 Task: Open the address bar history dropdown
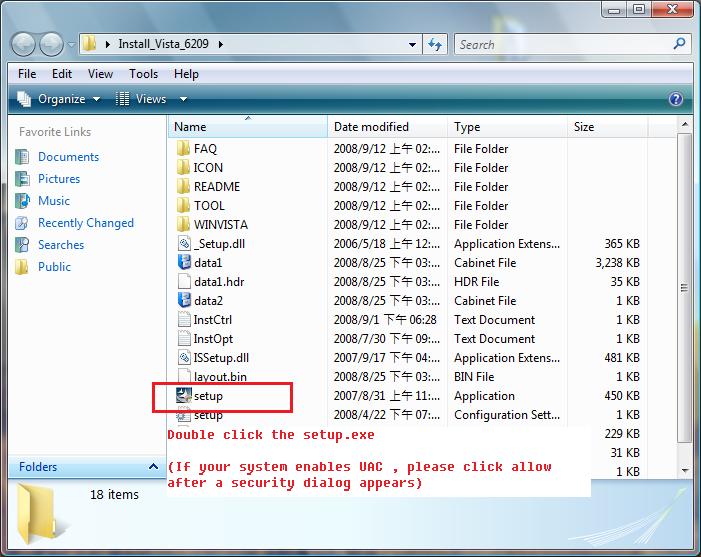(412, 45)
